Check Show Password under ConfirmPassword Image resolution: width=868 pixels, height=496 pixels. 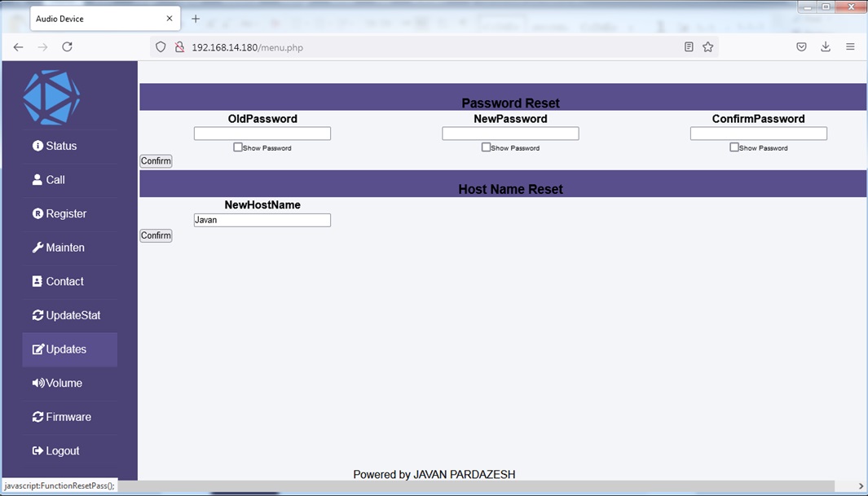tap(734, 147)
